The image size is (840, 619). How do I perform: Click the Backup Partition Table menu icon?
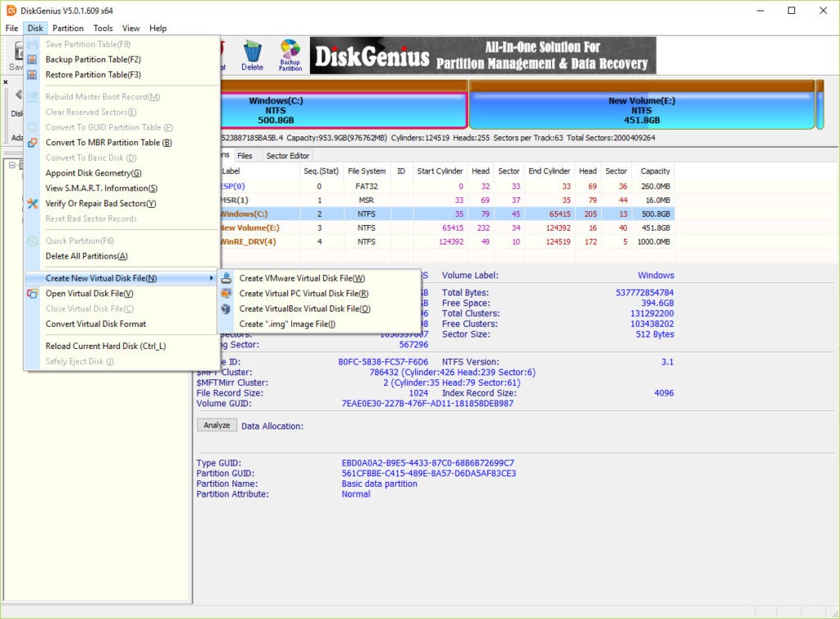(x=32, y=59)
